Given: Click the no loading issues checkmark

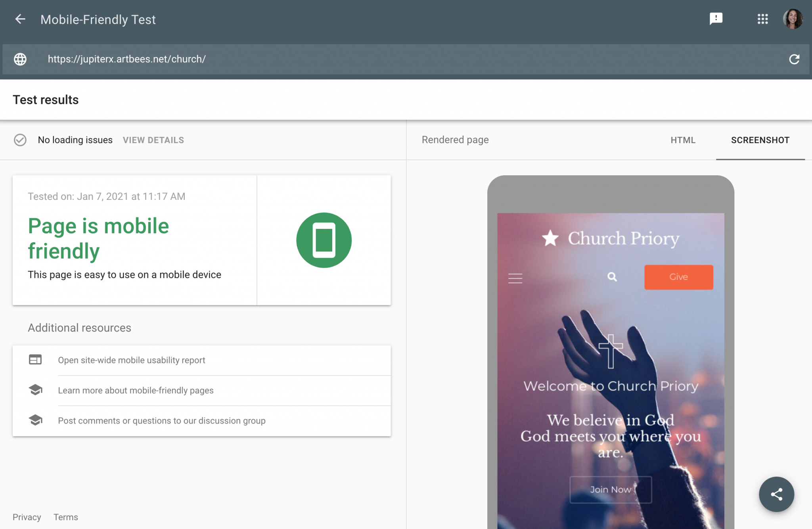Looking at the screenshot, I should 20,140.
